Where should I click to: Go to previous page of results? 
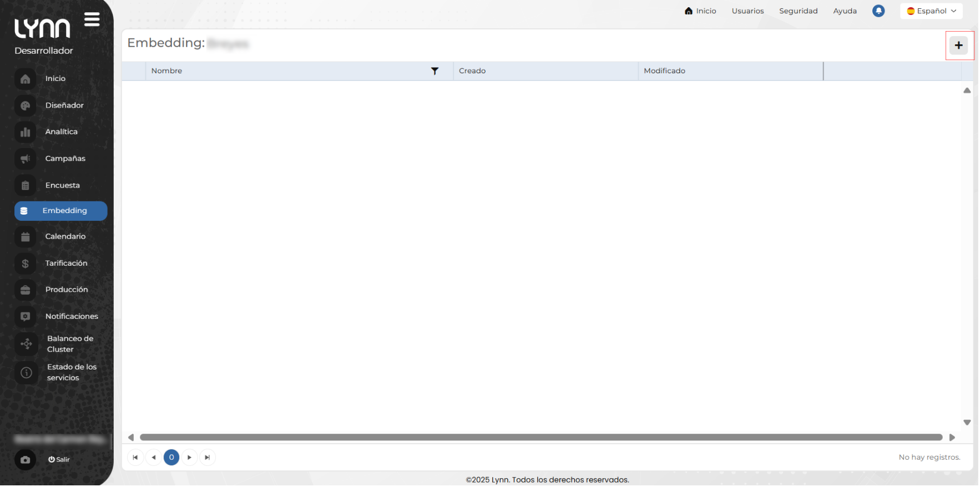tap(154, 458)
